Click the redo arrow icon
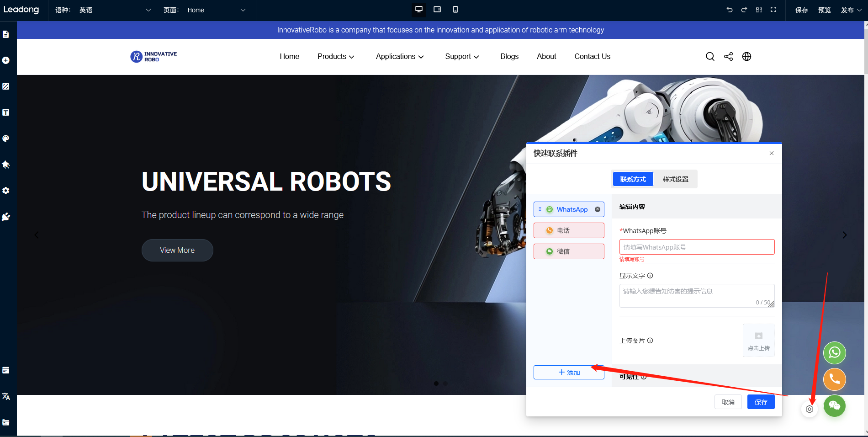Screen dimensions: 868x437 tap(744, 10)
